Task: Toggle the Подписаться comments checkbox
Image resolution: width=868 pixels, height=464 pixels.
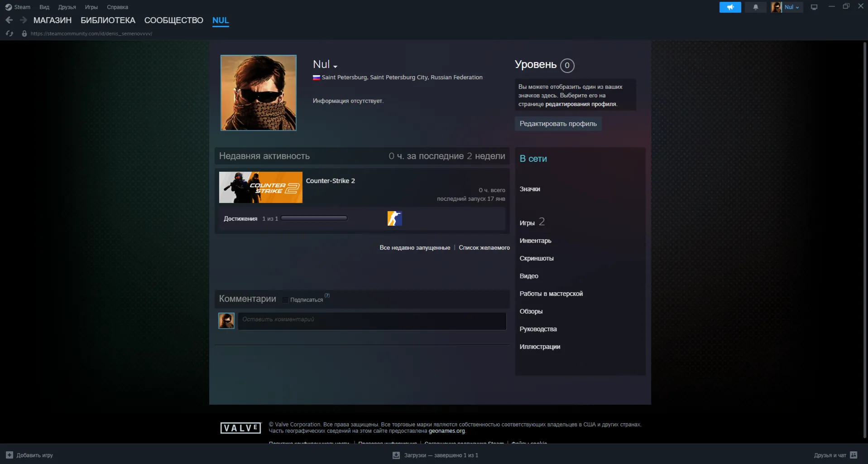Action: [x=285, y=300]
